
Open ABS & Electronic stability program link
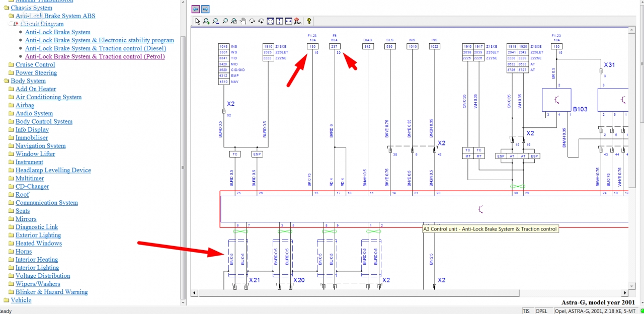click(x=100, y=40)
